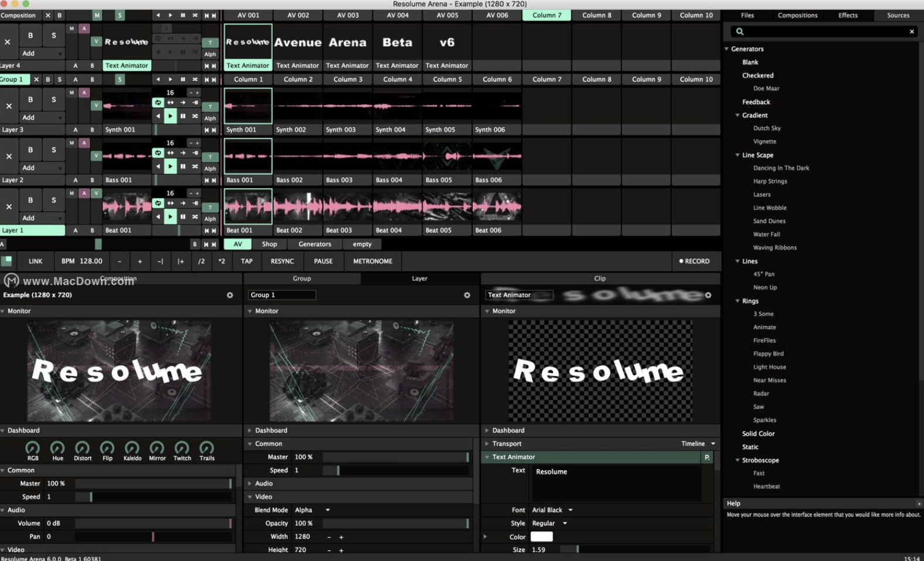This screenshot has height=561, width=924.
Task: Click the Trails dashboard knob
Action: 206,448
